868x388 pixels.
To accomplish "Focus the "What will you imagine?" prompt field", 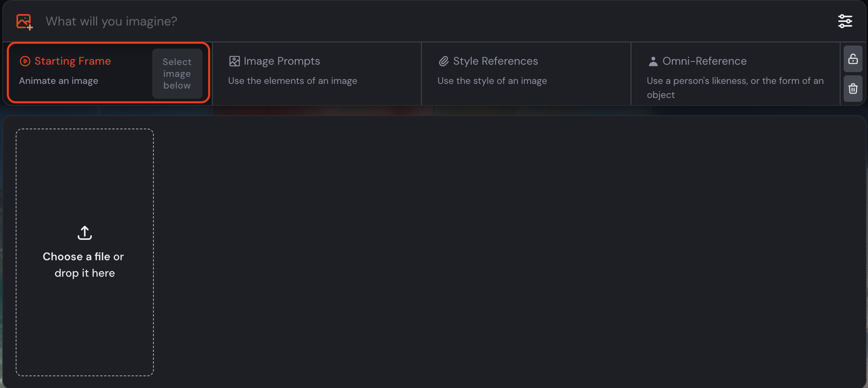I will click(436, 21).
